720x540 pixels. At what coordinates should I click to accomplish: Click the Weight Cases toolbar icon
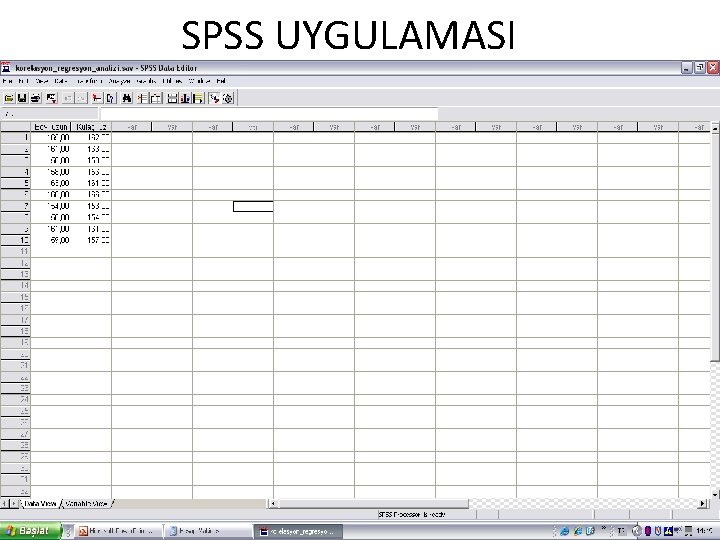pyautogui.click(x=185, y=98)
